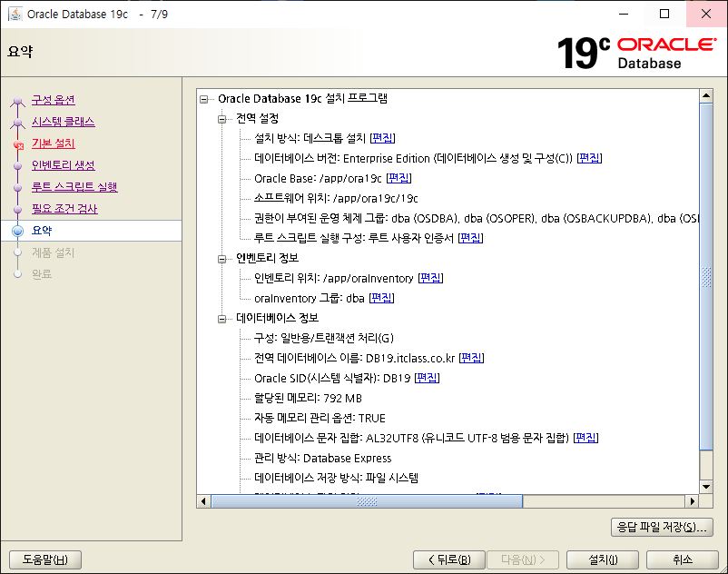
Task: Edit the 전역 데이터베이스 이름 value
Action: [x=472, y=358]
